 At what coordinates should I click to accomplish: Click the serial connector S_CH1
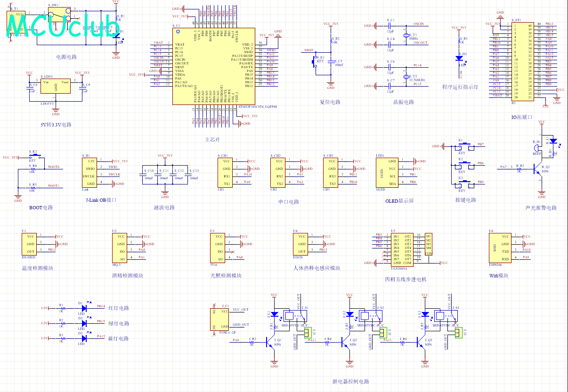click(x=226, y=172)
